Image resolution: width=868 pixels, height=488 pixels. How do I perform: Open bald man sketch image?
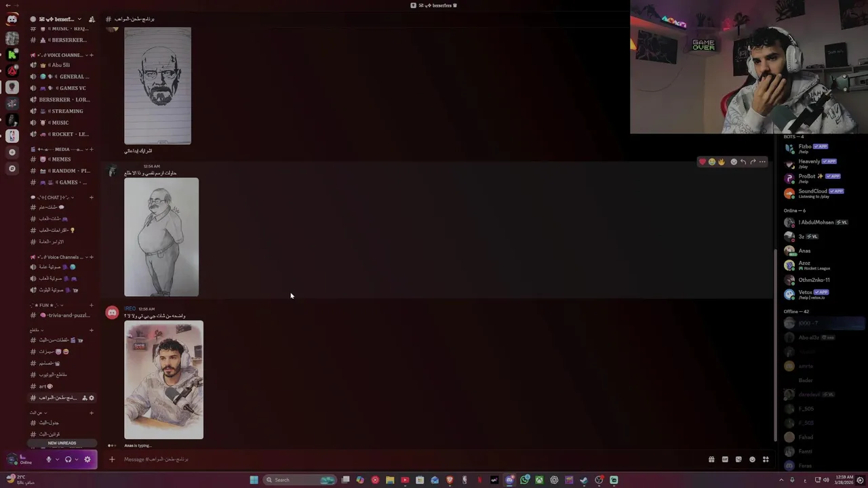pos(158,86)
